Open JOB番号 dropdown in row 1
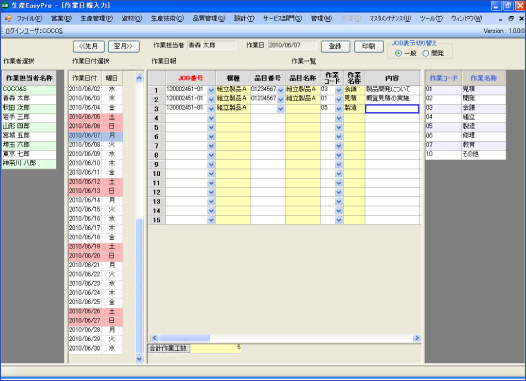Viewport: 526px width, 381px height. (211, 90)
